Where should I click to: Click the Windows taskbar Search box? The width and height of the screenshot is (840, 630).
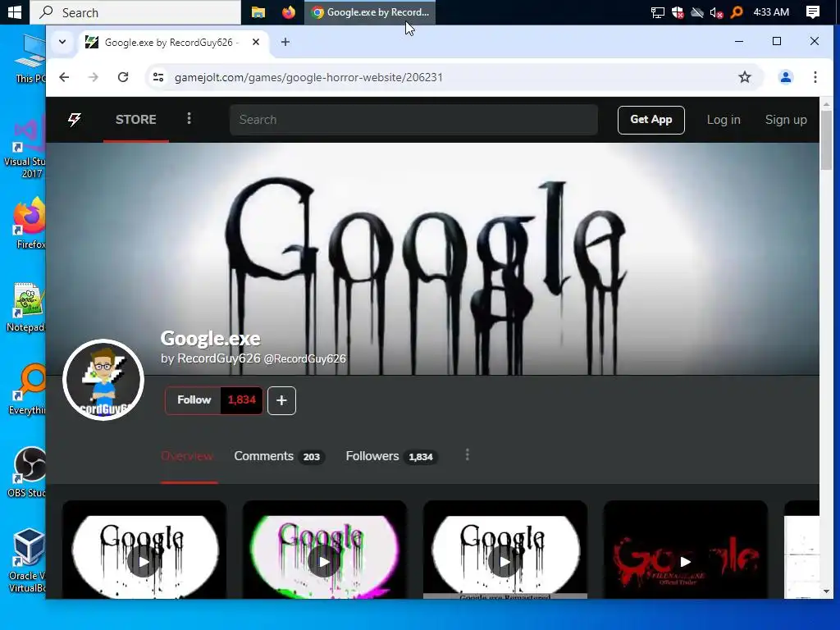135,12
